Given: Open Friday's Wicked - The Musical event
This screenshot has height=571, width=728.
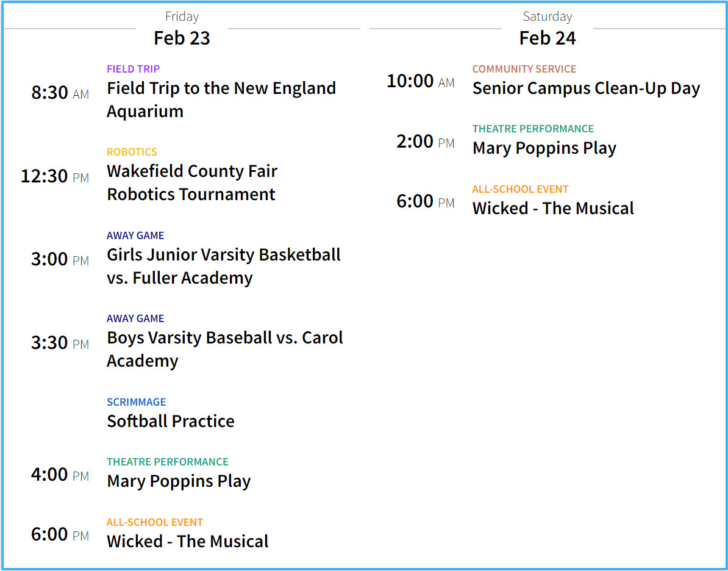Looking at the screenshot, I should point(187,541).
